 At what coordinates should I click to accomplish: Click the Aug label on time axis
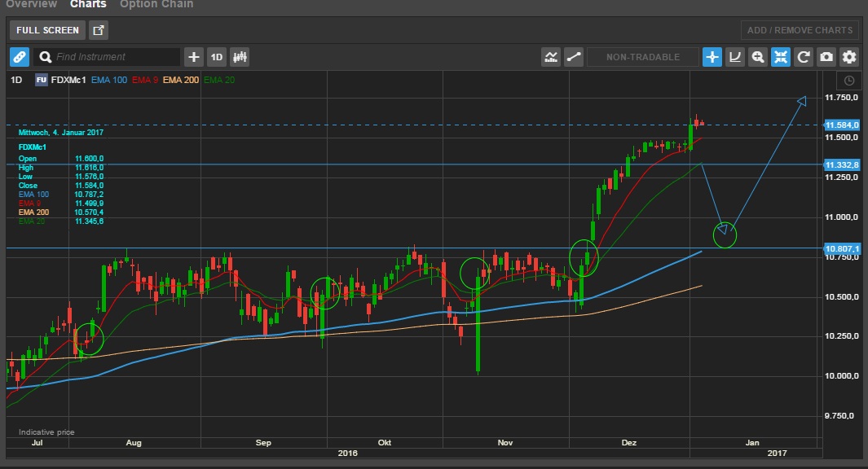click(x=134, y=443)
